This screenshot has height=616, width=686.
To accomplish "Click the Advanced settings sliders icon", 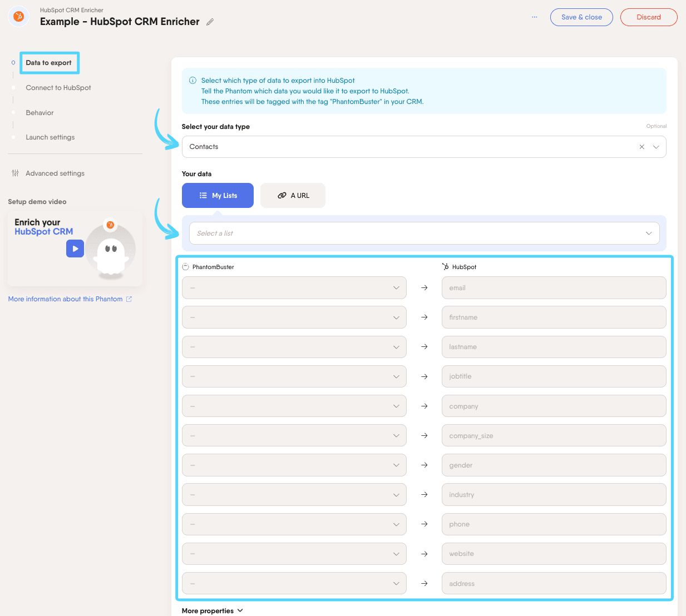I will (x=15, y=173).
